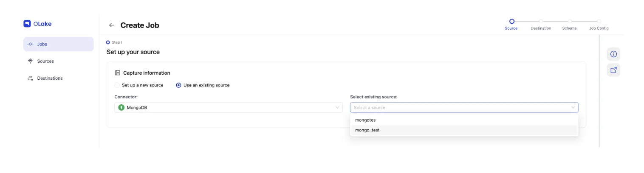
Task: Open the info circle icon panel
Action: (x=613, y=54)
